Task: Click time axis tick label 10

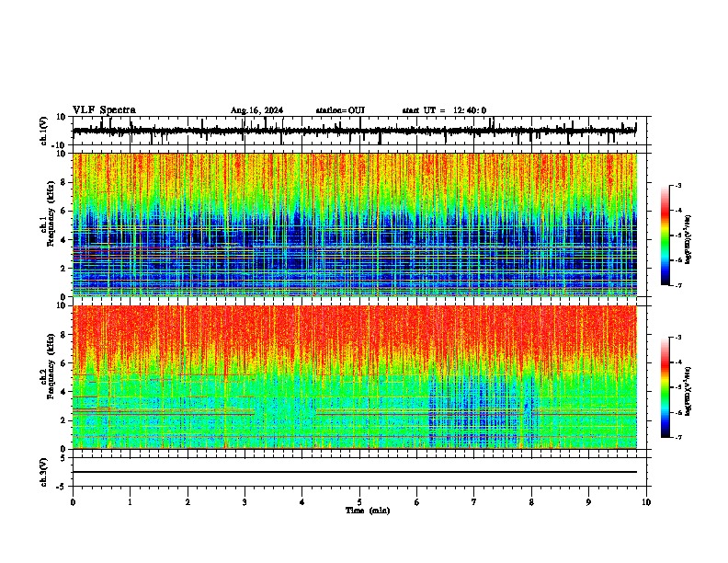Action: pyautogui.click(x=646, y=502)
